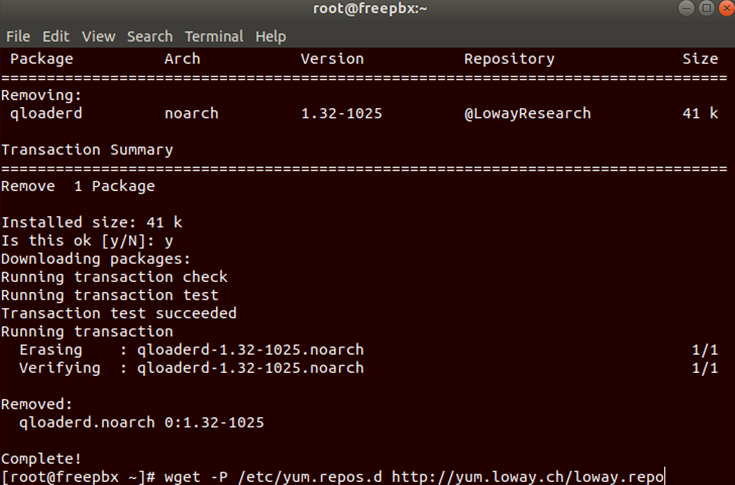
Task: Open the Edit menu
Action: (x=56, y=36)
